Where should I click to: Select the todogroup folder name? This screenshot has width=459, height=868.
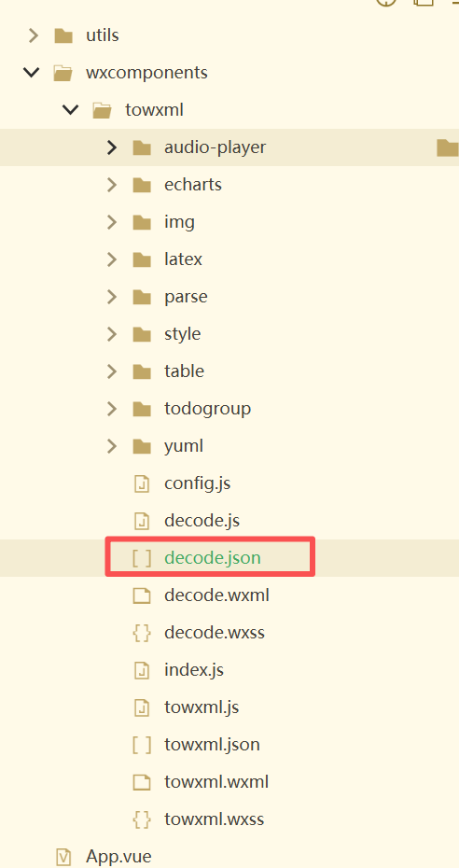(x=207, y=409)
